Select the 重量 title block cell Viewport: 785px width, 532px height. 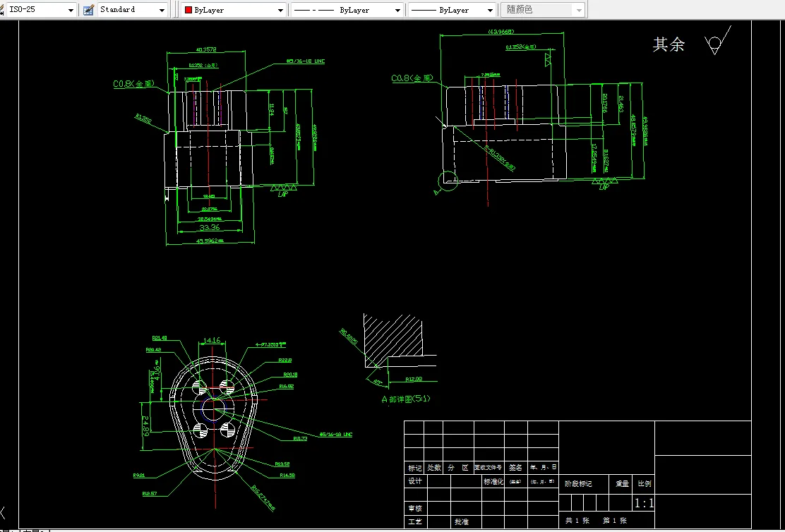coord(622,484)
